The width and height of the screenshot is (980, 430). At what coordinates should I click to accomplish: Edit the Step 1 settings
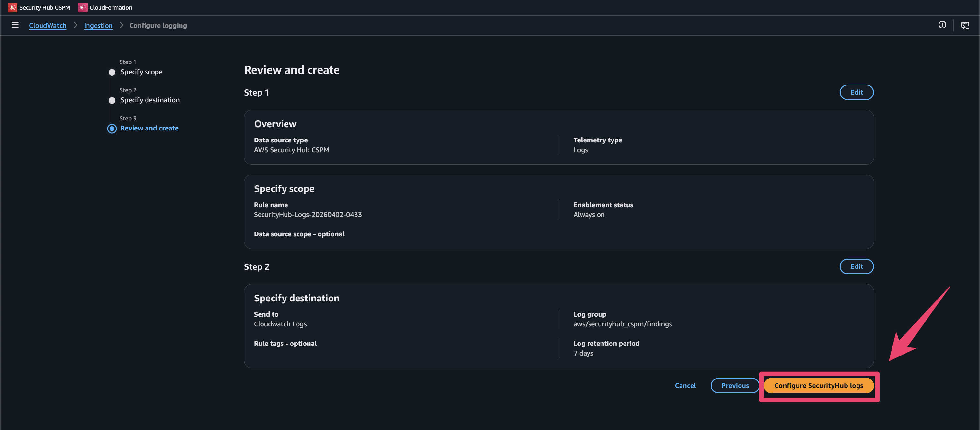point(856,92)
